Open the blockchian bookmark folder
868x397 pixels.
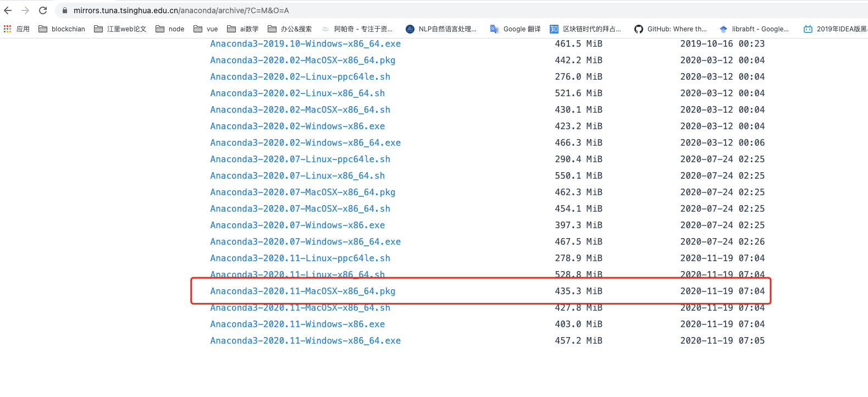click(62, 29)
